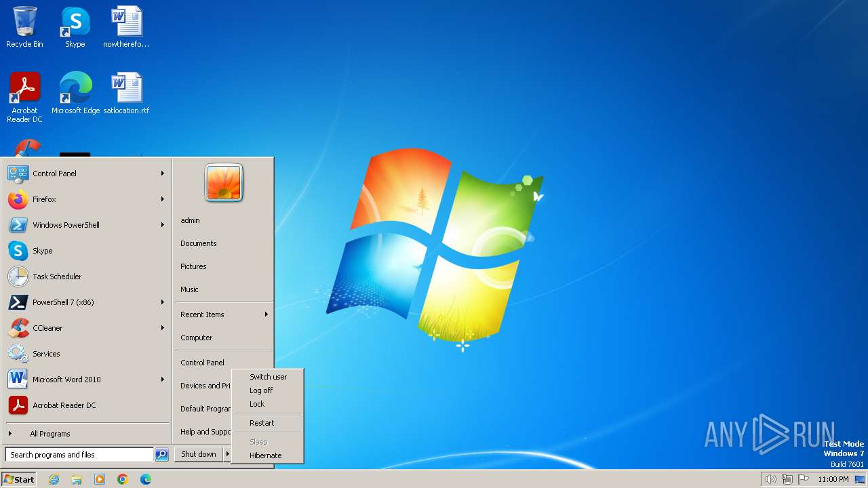Click the Search programs and files box
868x488 pixels.
79,455
